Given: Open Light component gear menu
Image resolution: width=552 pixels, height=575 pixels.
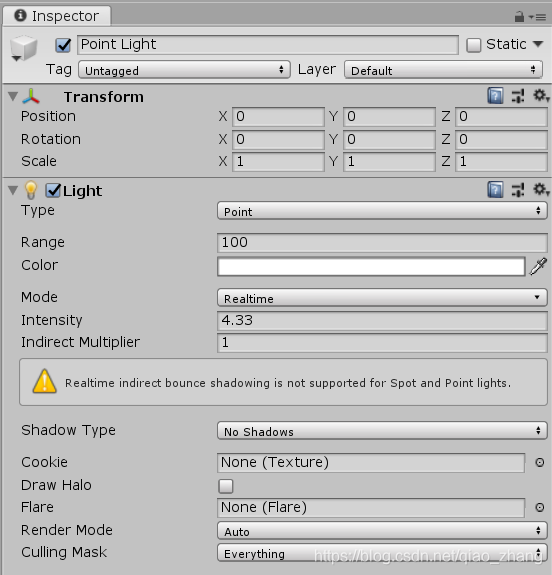Looking at the screenshot, I should pos(541,190).
